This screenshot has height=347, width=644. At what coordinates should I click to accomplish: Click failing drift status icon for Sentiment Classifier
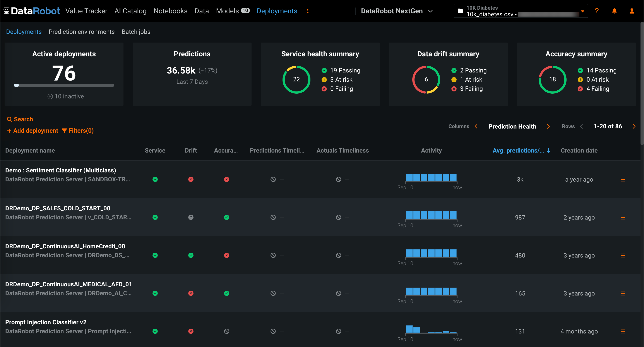point(191,180)
